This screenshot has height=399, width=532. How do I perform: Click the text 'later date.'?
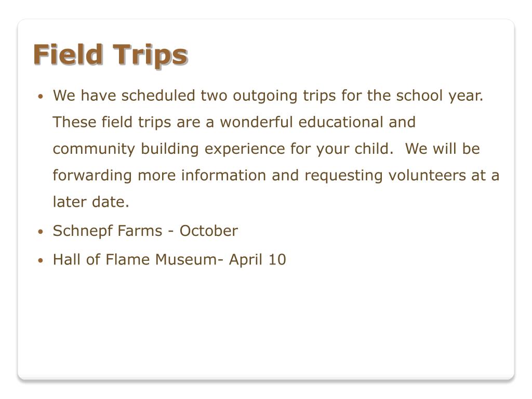click(x=91, y=202)
